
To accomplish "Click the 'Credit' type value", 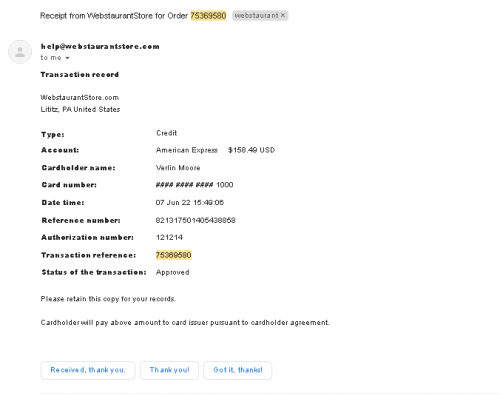I will [166, 133].
